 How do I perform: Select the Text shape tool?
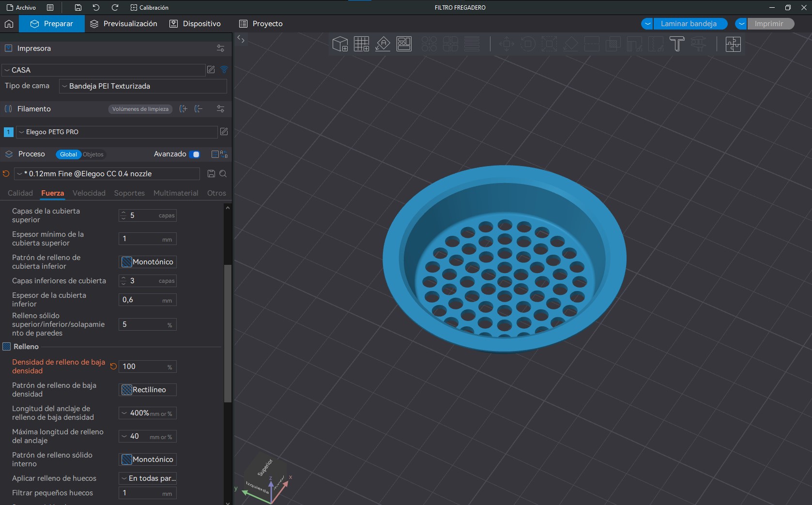point(677,44)
